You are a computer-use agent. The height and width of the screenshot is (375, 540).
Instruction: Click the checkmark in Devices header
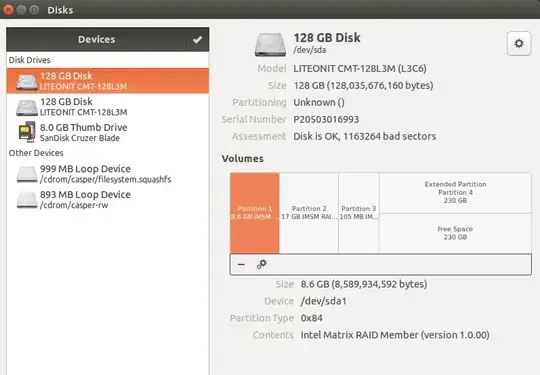(197, 40)
